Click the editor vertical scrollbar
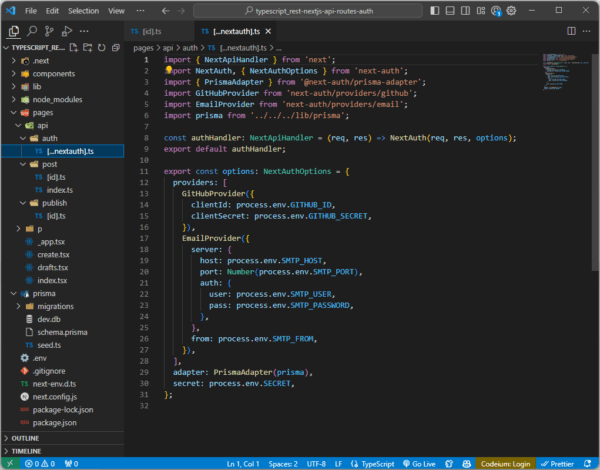Viewport: 600px width, 470px height. tap(595, 163)
